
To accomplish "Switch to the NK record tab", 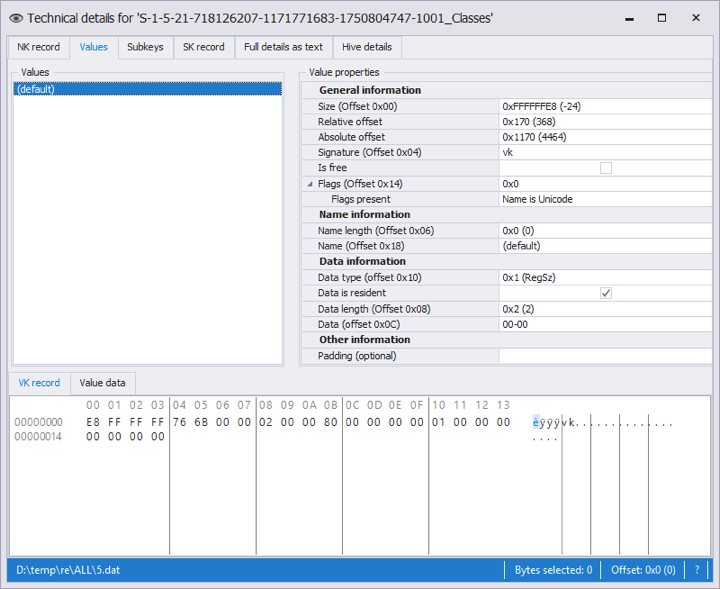I will pos(39,47).
